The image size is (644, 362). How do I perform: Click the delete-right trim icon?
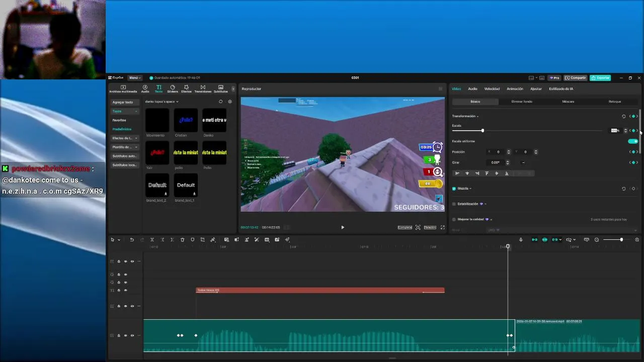[x=172, y=240]
